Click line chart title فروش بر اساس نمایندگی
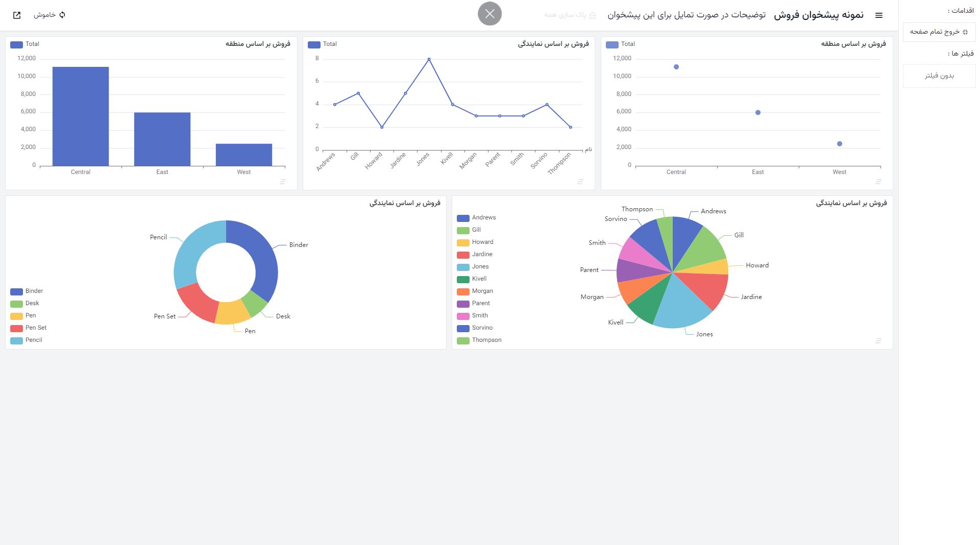Viewport: 980px width, 545px height. click(x=553, y=44)
